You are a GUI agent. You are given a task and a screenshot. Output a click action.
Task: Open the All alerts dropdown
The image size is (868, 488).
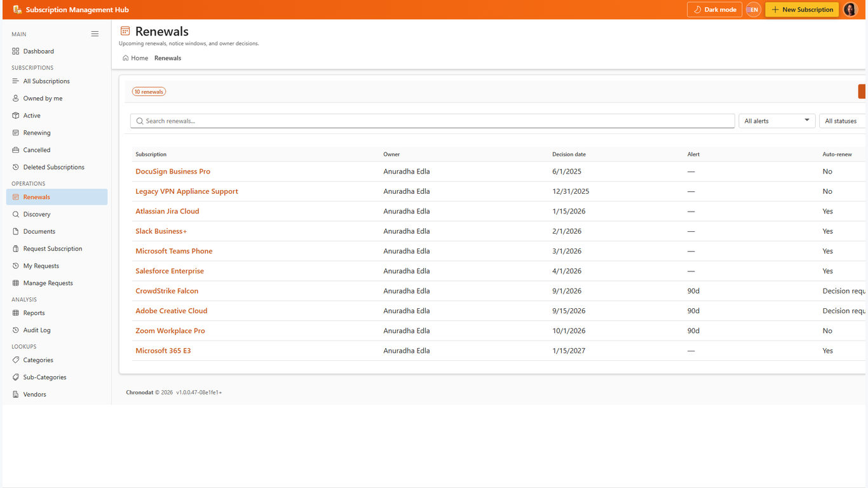(776, 121)
